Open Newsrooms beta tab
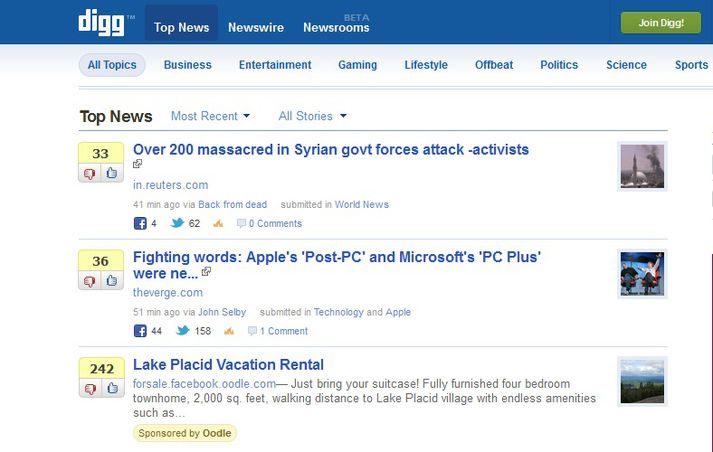The height and width of the screenshot is (452, 713). click(x=336, y=27)
